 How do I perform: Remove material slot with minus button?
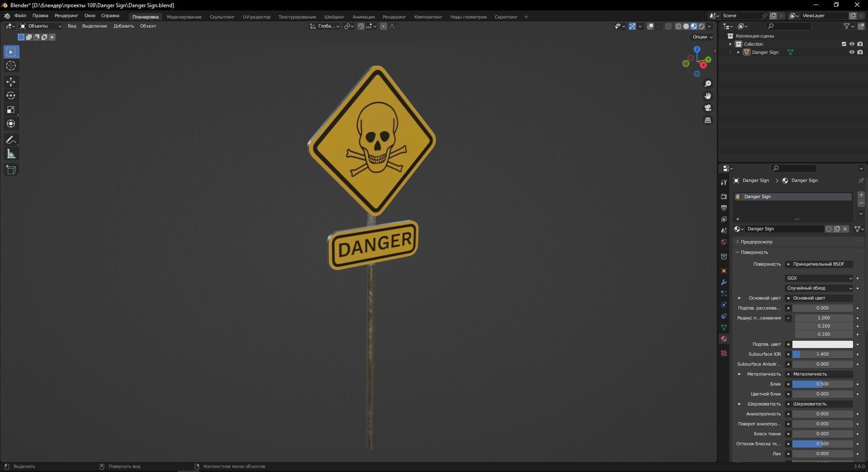[861, 203]
